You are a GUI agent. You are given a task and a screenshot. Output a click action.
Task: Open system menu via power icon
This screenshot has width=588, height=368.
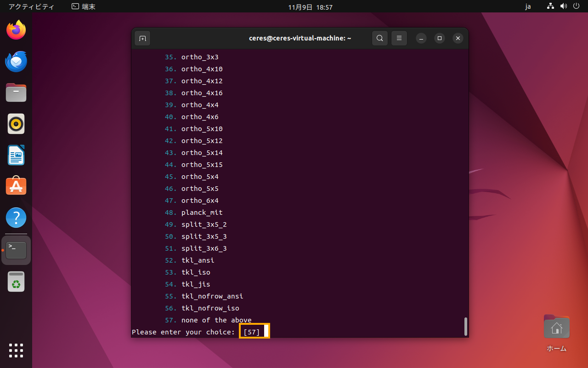pyautogui.click(x=576, y=7)
